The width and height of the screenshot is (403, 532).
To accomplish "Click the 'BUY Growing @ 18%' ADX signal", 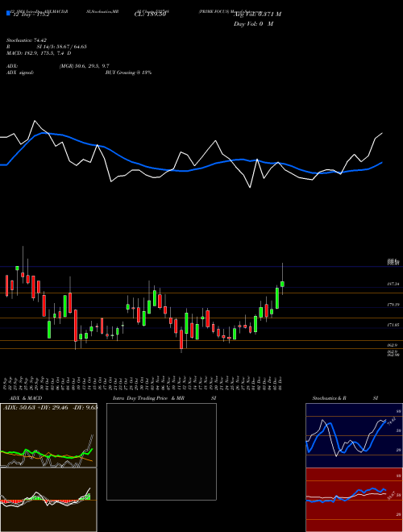I will [128, 73].
